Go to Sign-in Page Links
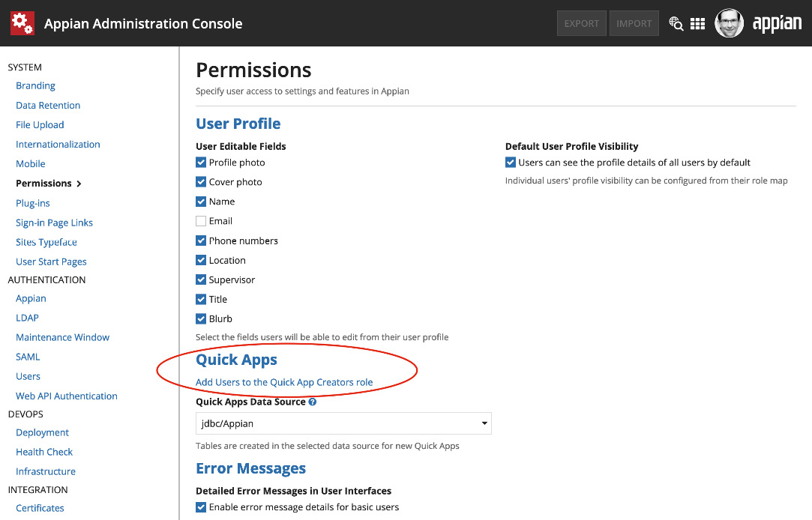812x520 pixels. tap(55, 223)
